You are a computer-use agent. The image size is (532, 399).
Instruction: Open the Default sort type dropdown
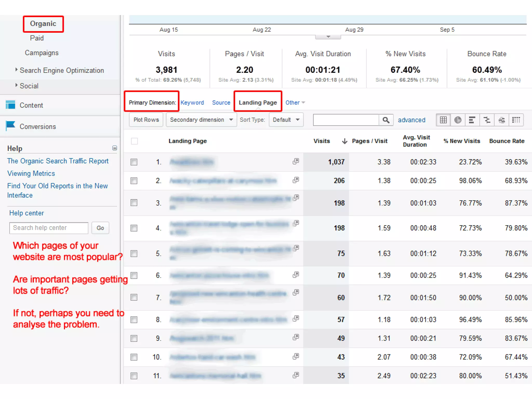[286, 120]
